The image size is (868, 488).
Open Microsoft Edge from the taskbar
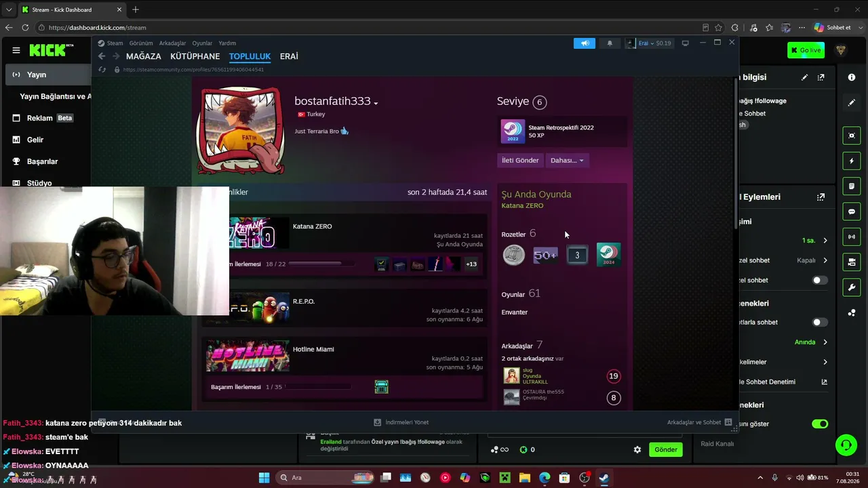[x=545, y=478]
